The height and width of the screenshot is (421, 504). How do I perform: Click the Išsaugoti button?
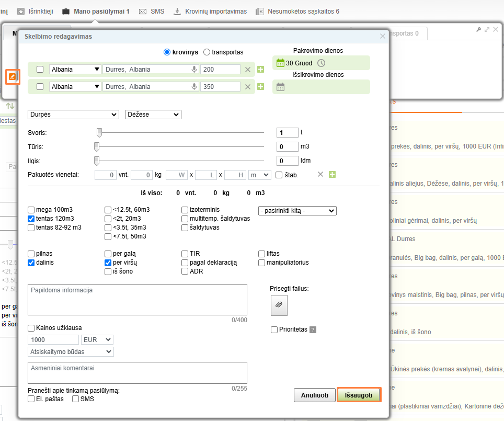click(x=359, y=395)
